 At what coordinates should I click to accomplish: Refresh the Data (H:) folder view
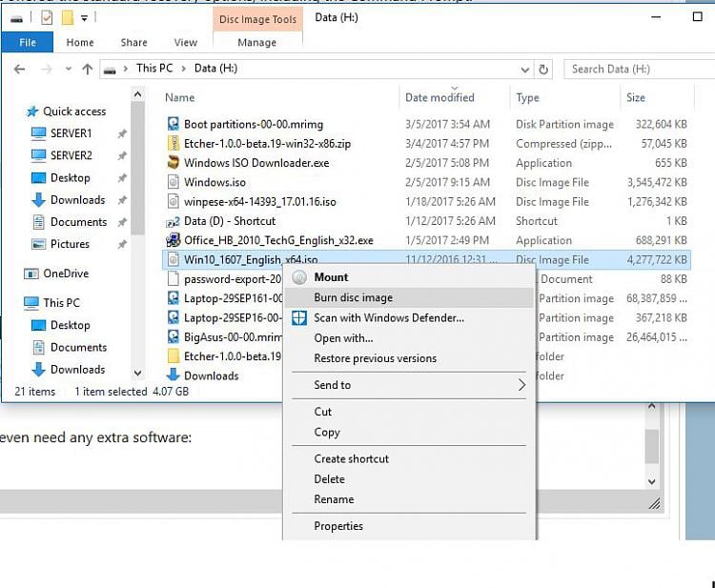pyautogui.click(x=543, y=70)
